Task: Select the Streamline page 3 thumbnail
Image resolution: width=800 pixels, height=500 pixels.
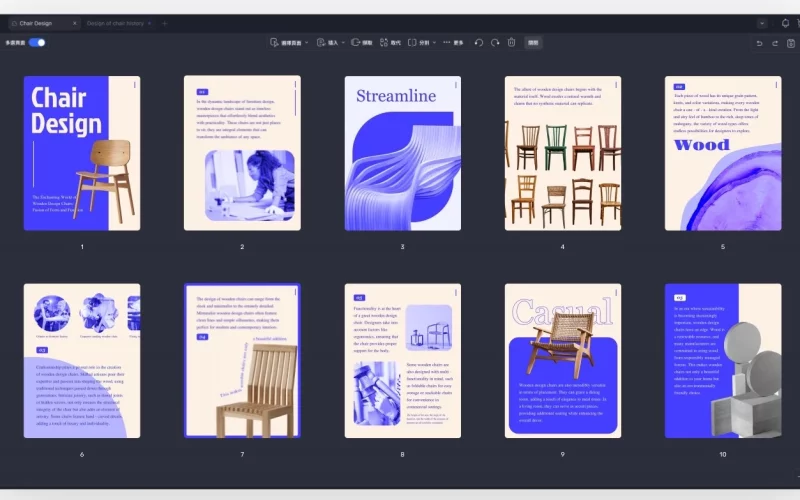Action: click(402, 153)
